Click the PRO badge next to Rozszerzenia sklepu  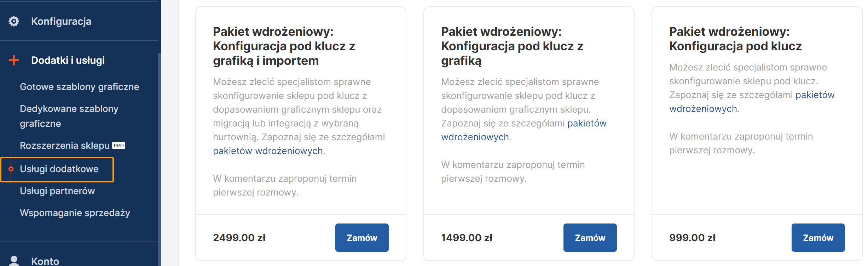pyautogui.click(x=118, y=146)
